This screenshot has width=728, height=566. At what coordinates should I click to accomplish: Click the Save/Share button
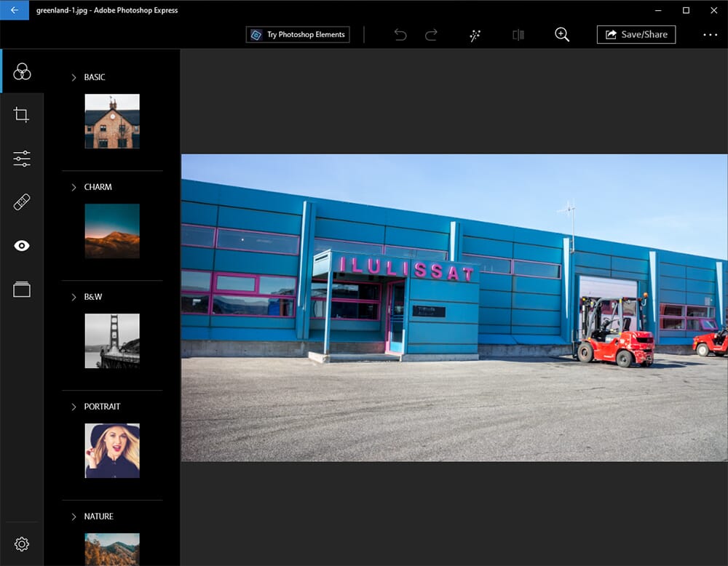click(x=636, y=35)
